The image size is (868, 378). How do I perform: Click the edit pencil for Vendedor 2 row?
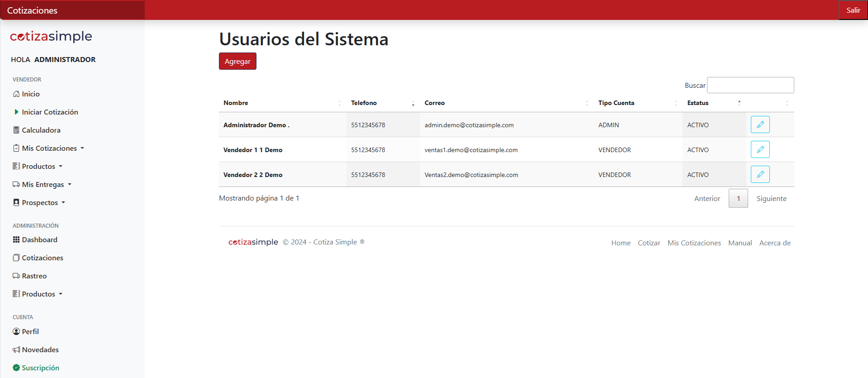760,174
